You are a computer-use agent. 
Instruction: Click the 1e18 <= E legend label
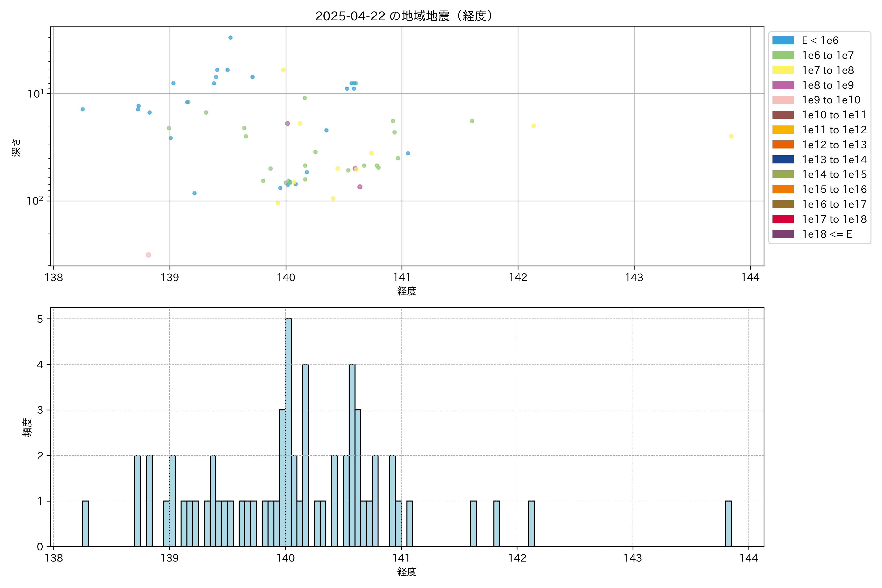826,234
